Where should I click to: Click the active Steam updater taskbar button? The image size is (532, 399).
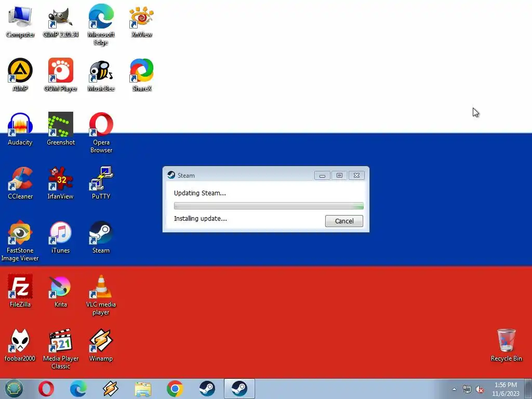pyautogui.click(x=240, y=389)
